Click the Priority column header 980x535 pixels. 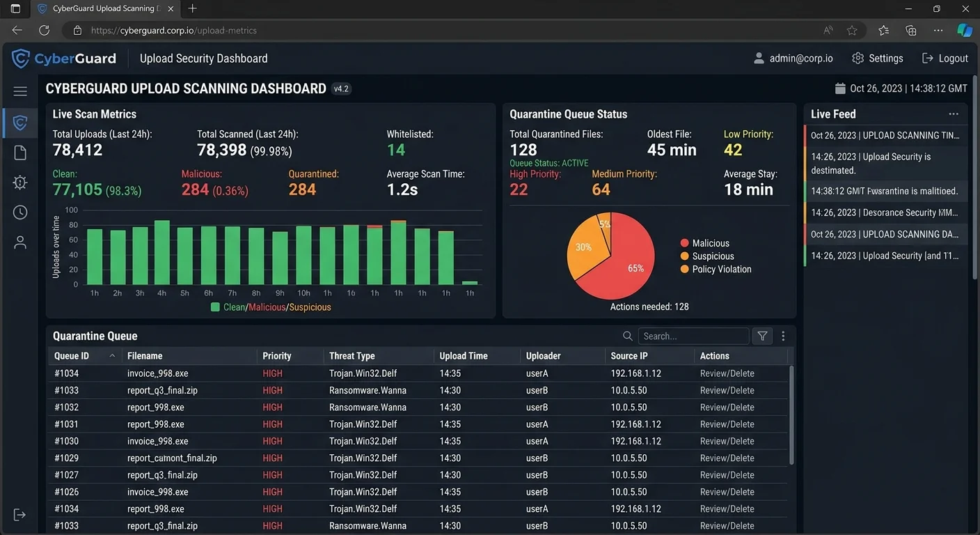(x=277, y=355)
